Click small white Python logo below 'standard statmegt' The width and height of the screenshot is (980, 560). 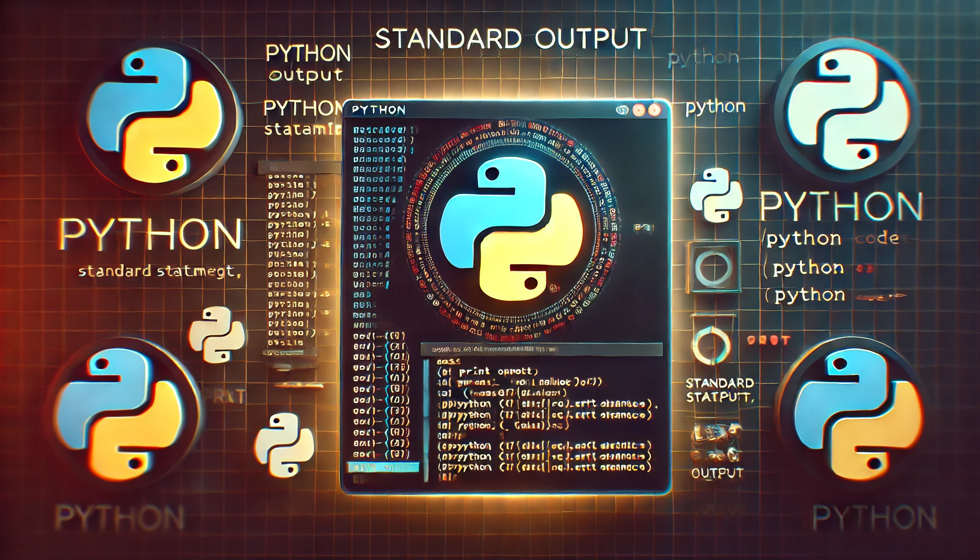[217, 335]
